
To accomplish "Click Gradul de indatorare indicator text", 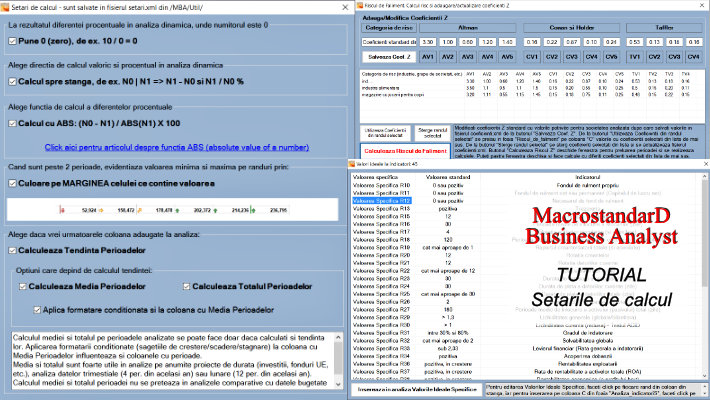I will click(587, 333).
